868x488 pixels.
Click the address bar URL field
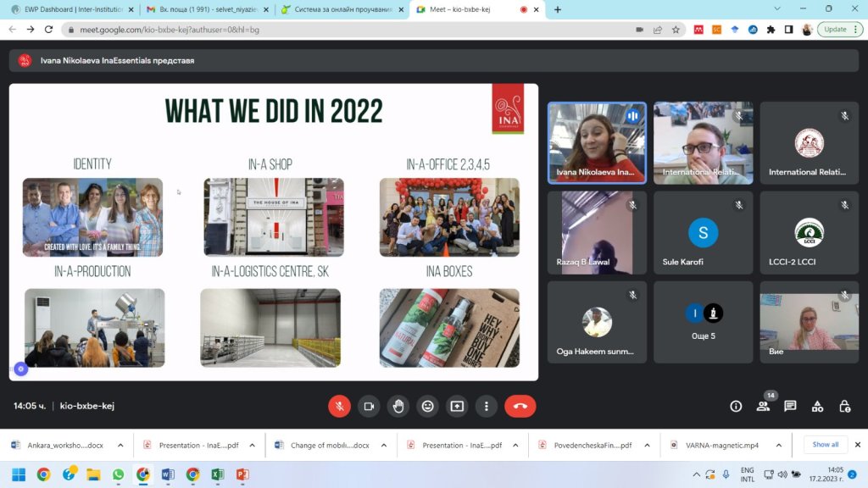(354, 30)
